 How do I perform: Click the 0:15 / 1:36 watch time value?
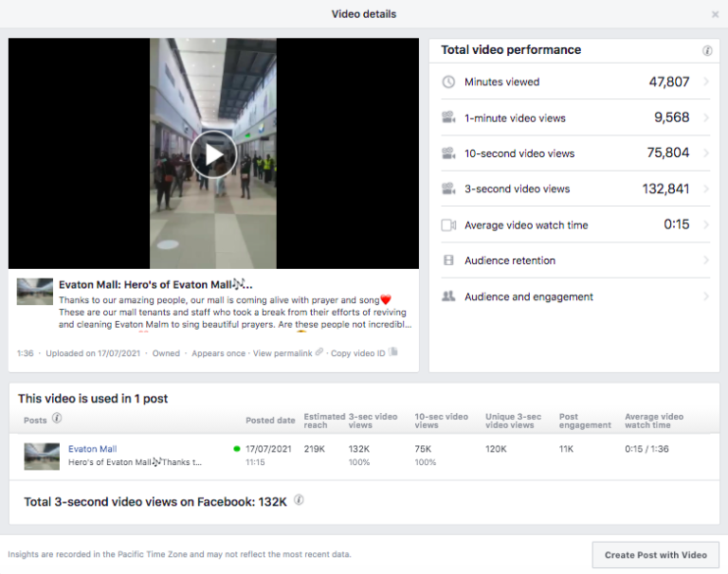[646, 449]
